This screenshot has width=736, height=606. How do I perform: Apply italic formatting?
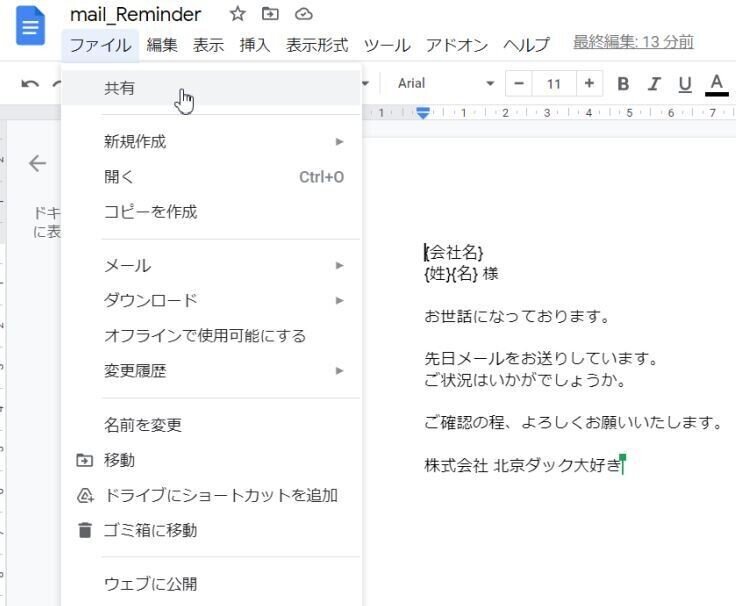tap(654, 84)
